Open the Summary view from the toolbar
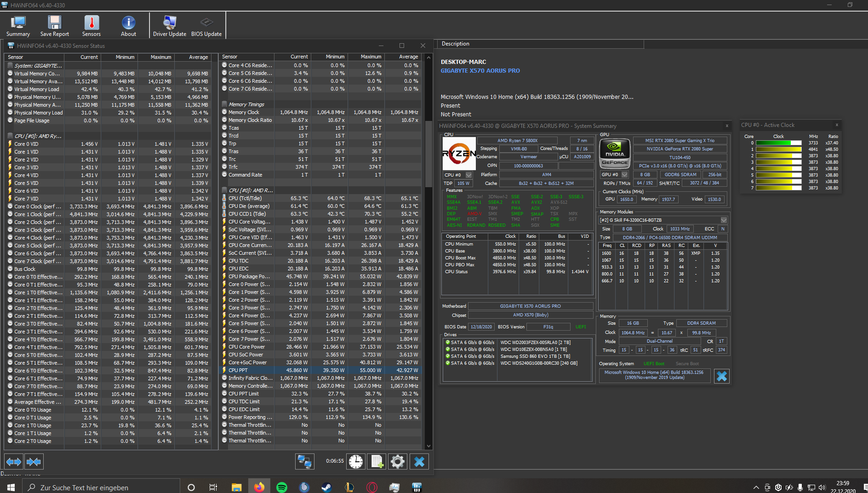This screenshot has width=868, height=493. pos(18,26)
